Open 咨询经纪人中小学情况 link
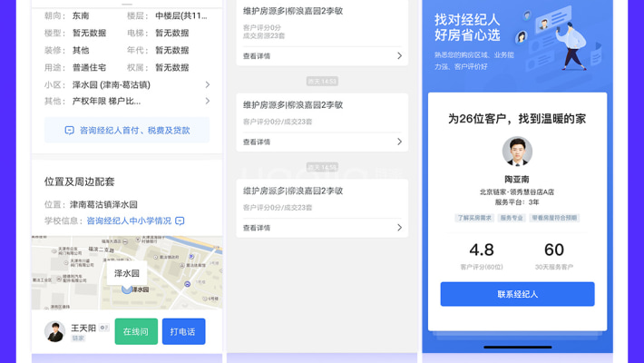 [x=129, y=221]
